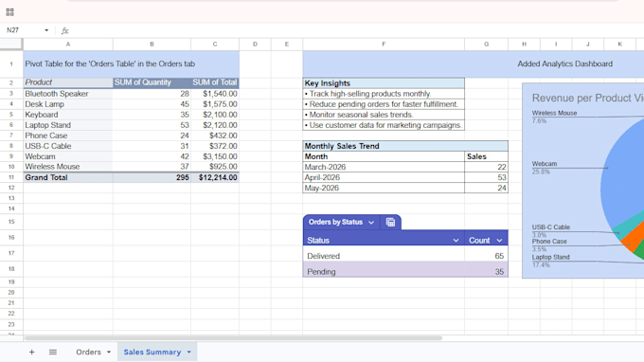Click the 'Grand Total' cell

68,177
